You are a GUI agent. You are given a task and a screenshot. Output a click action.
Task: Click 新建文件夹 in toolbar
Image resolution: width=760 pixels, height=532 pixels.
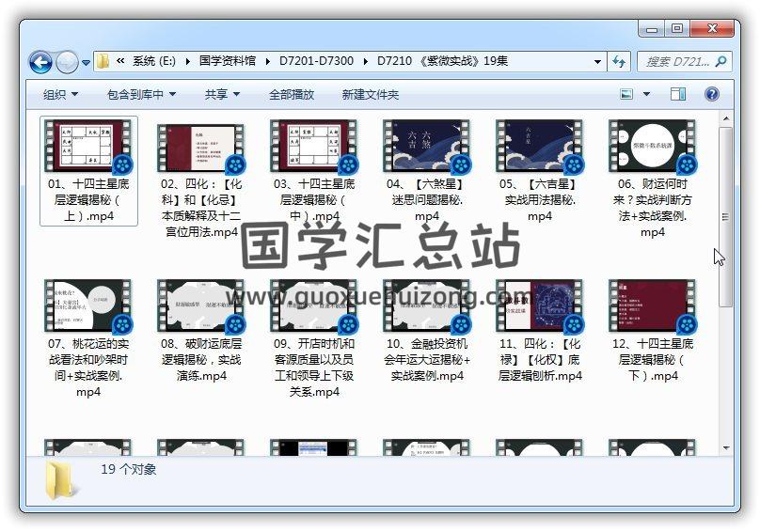[371, 95]
